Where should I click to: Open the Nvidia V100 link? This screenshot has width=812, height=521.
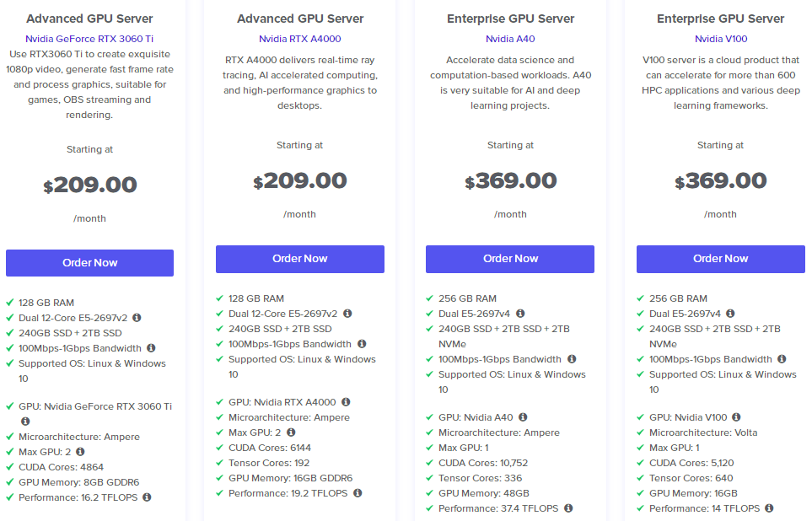tap(720, 39)
